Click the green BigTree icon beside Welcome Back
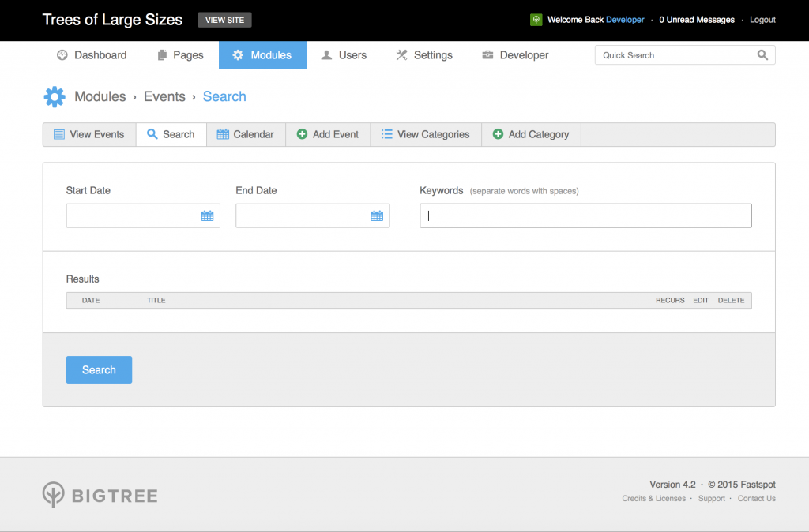 point(536,20)
